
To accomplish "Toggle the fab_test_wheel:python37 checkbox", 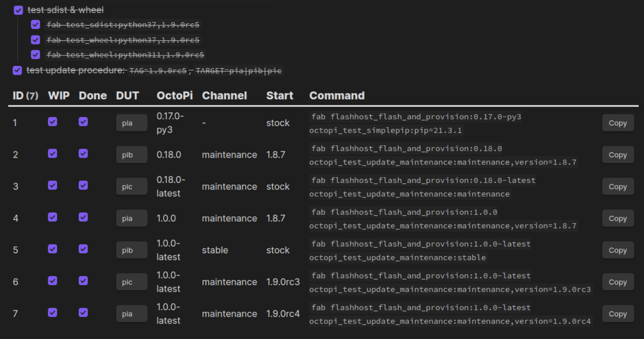I will [x=35, y=40].
